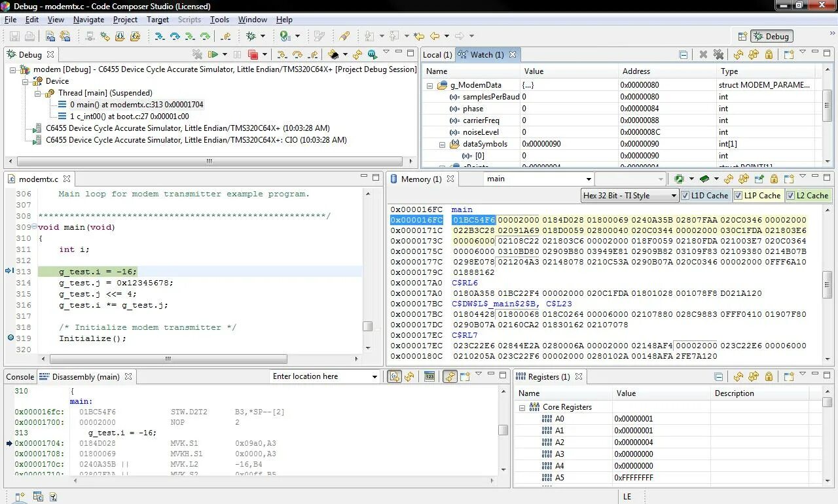Collapse the Core Registers tree node
838x504 pixels.
(x=522, y=407)
